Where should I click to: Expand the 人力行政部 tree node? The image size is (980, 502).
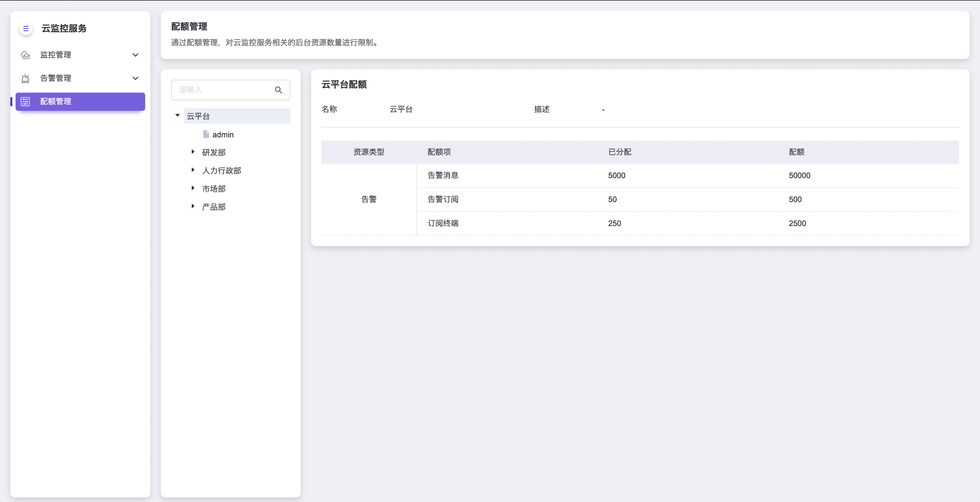193,170
